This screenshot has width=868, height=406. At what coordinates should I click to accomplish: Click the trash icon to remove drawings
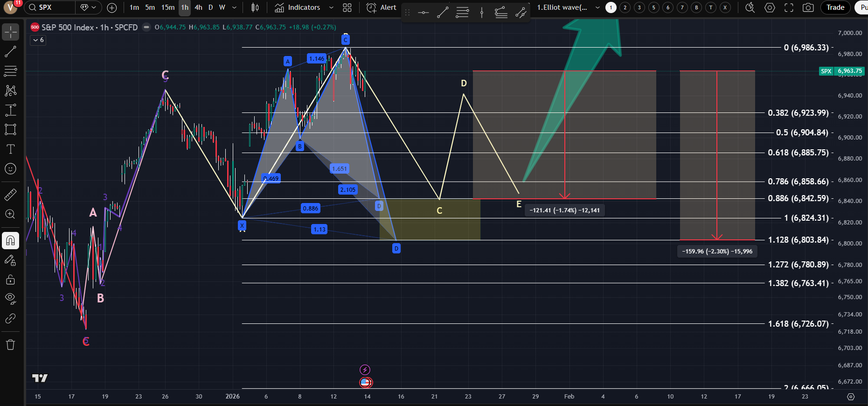coord(10,345)
